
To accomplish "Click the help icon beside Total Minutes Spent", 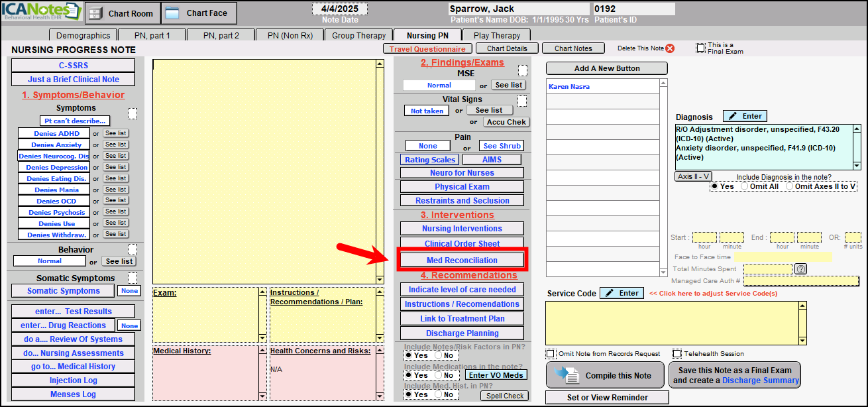I will tap(800, 269).
